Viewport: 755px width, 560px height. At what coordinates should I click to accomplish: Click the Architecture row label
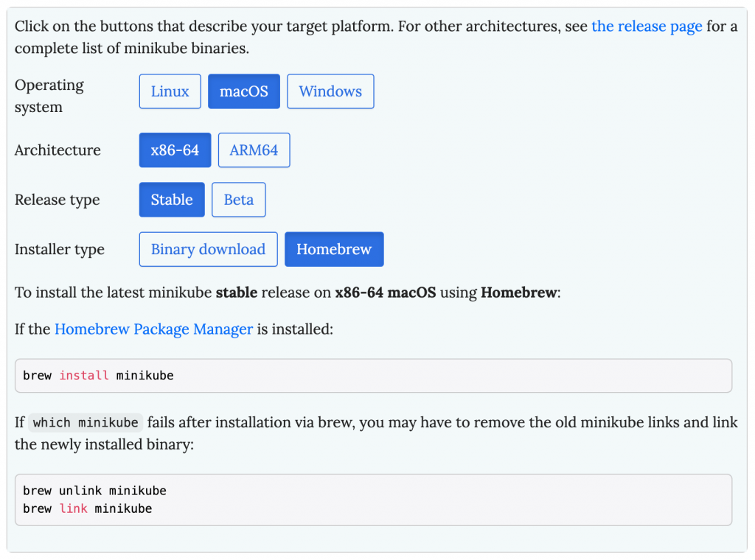tap(58, 150)
